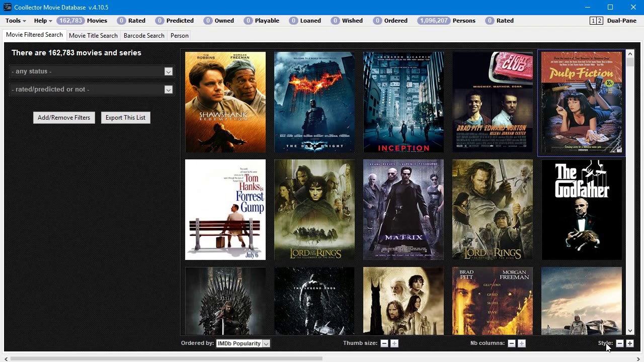Select the Forrest Gump poster
The image size is (644, 362).
225,210
